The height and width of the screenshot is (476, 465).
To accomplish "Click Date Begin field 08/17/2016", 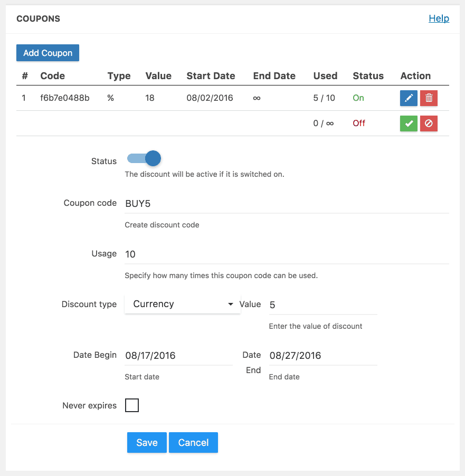I will tap(178, 356).
